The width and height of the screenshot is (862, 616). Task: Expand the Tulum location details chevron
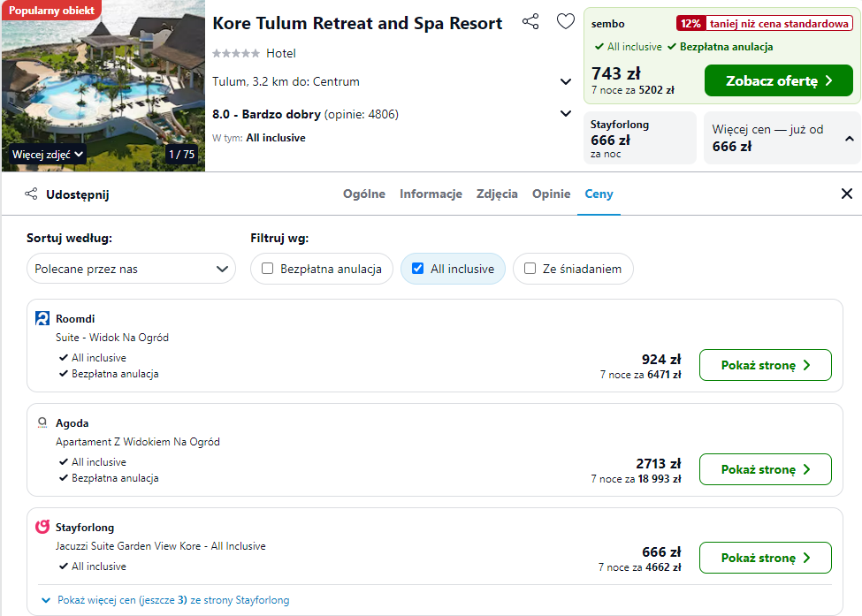pos(565,82)
